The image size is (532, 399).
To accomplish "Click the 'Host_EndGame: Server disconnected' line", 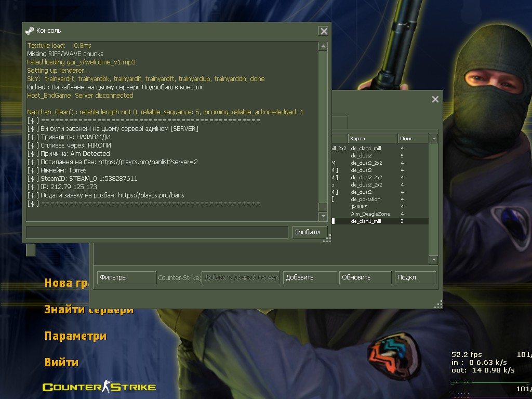I will tap(80, 96).
